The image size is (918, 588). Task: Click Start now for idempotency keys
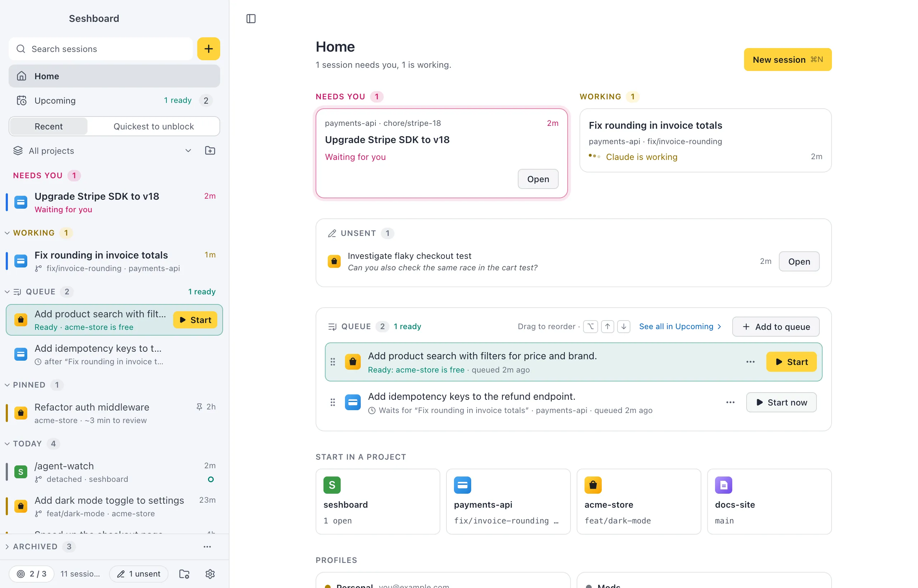click(x=781, y=402)
